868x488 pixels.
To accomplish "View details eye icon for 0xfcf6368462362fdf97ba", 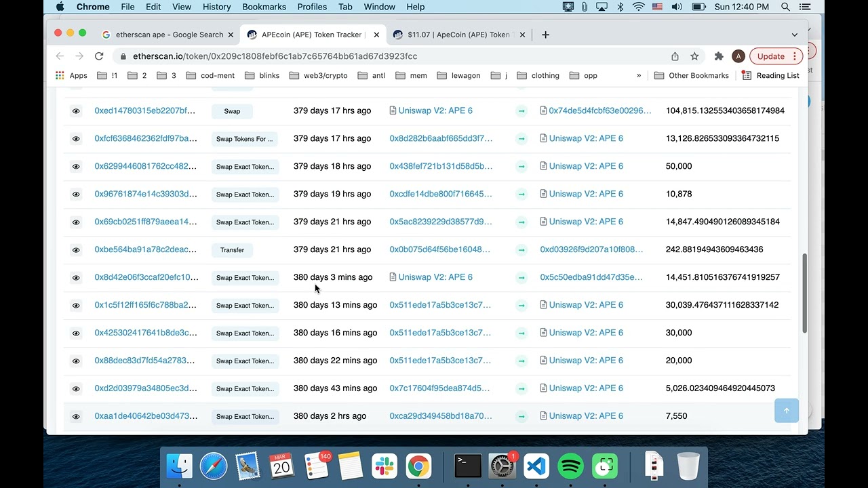I will (x=76, y=139).
